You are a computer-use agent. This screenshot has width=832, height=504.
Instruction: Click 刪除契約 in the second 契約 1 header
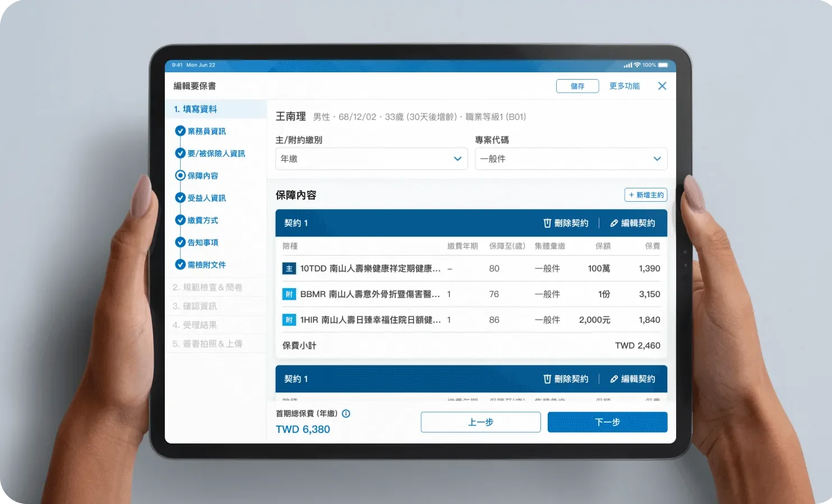pos(566,379)
